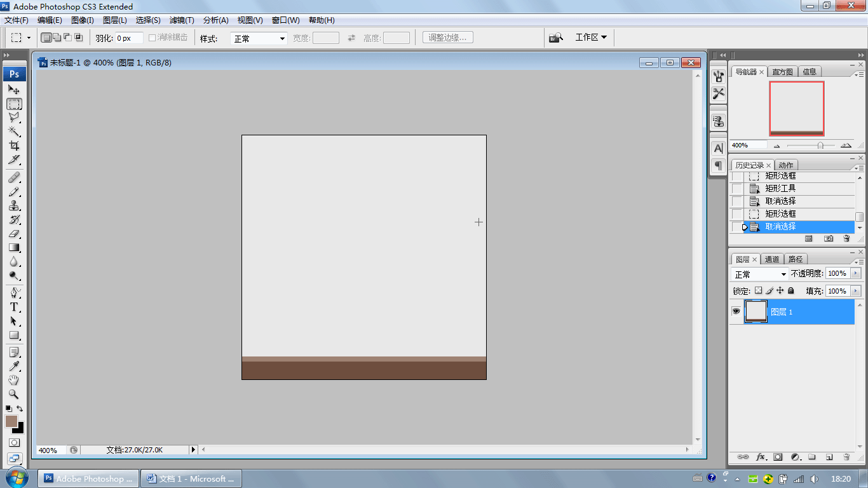Click the Navigator zoom slider
Viewport: 868px width, 488px height.
pyautogui.click(x=820, y=146)
